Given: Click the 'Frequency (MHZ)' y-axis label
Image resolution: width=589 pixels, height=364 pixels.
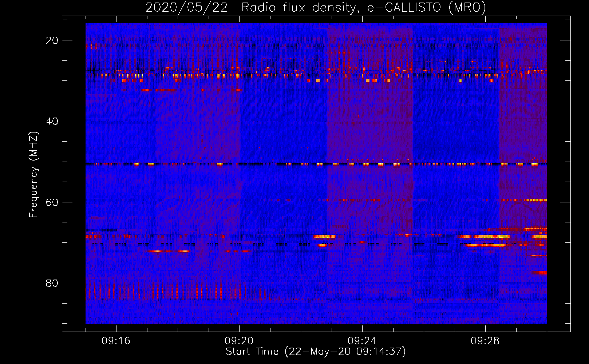Looking at the screenshot, I should point(33,175).
